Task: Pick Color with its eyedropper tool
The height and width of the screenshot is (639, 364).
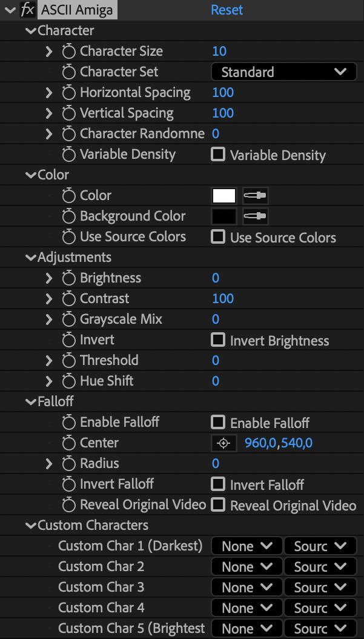Action: (x=255, y=196)
